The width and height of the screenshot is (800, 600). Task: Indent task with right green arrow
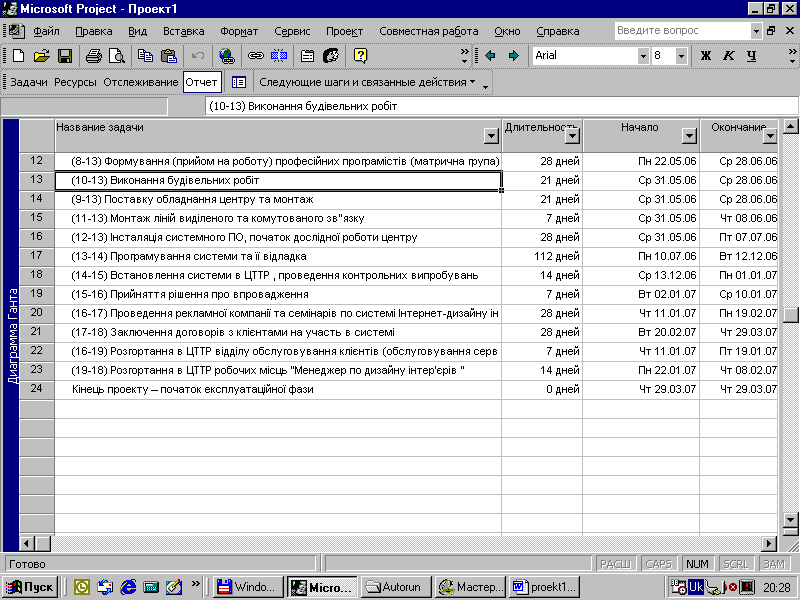tap(514, 56)
